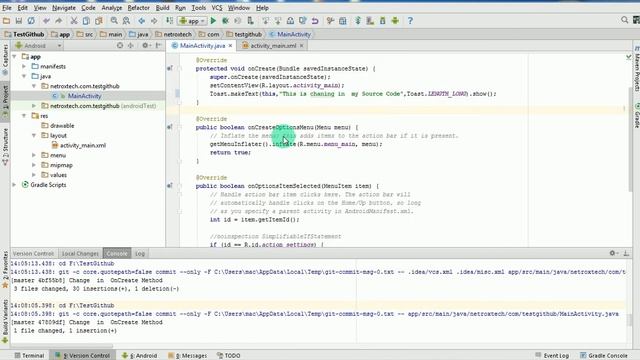Open the VCS menu
The height and width of the screenshot is (360, 640).
point(217,8)
